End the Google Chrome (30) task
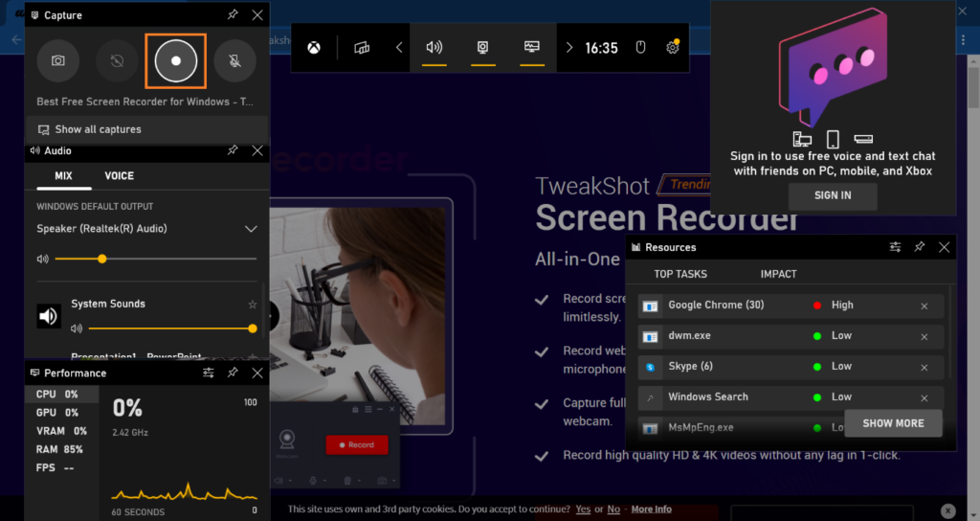Image resolution: width=980 pixels, height=521 pixels. (924, 306)
